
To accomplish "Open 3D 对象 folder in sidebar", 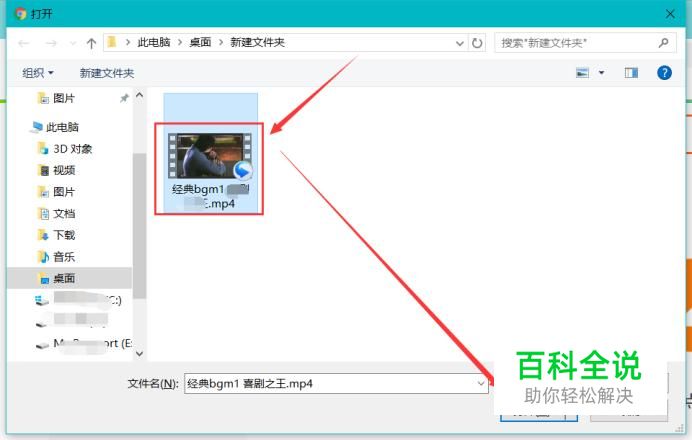I will tap(65, 149).
